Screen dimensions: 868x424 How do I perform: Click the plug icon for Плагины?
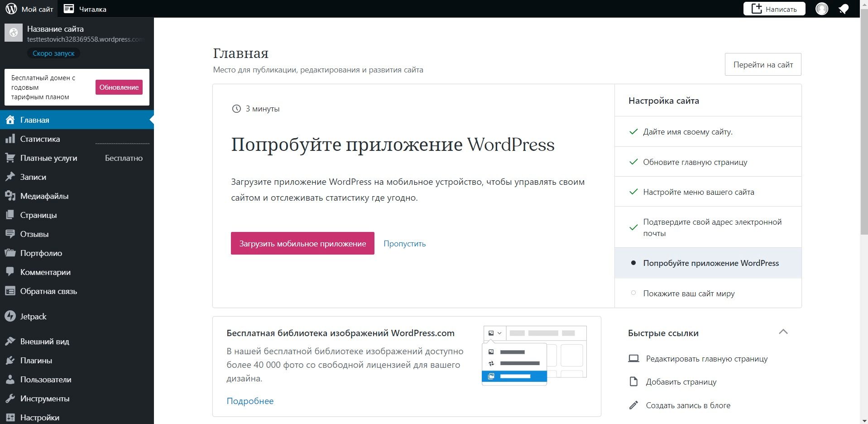point(10,360)
